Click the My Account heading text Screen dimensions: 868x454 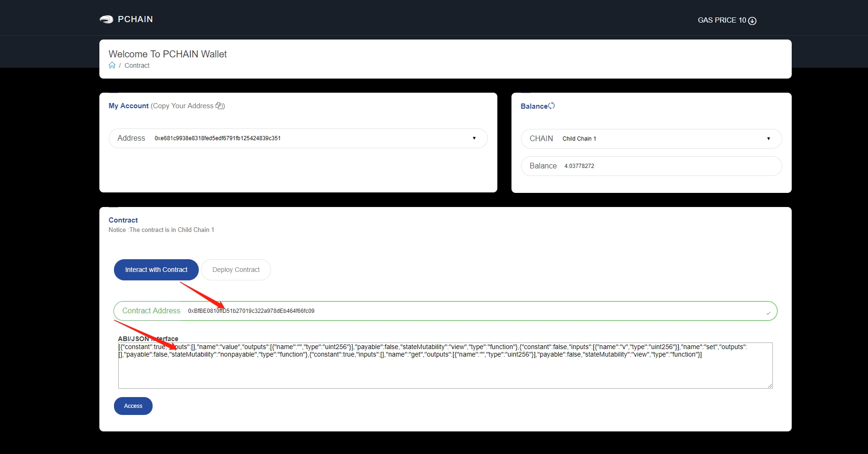click(129, 106)
